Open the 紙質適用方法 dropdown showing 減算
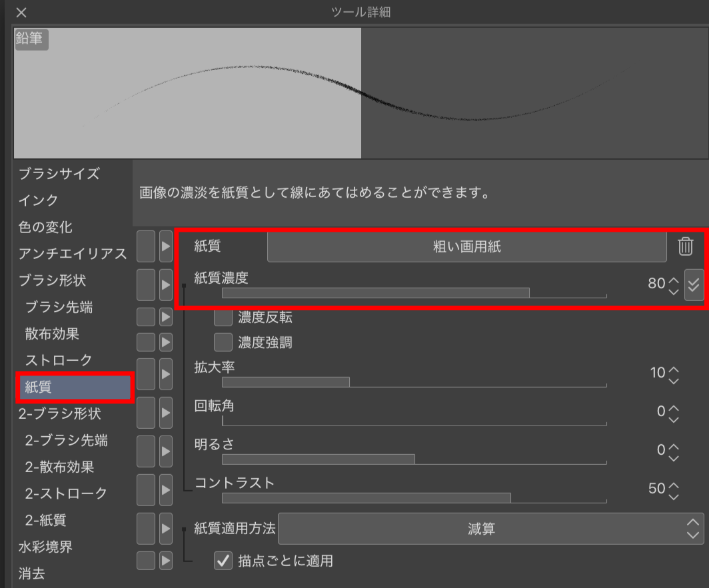The width and height of the screenshot is (709, 588). pyautogui.click(x=490, y=528)
